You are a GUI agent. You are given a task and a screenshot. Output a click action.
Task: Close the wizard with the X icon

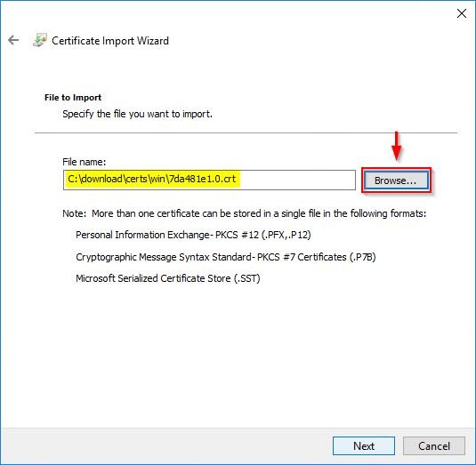coord(462,13)
